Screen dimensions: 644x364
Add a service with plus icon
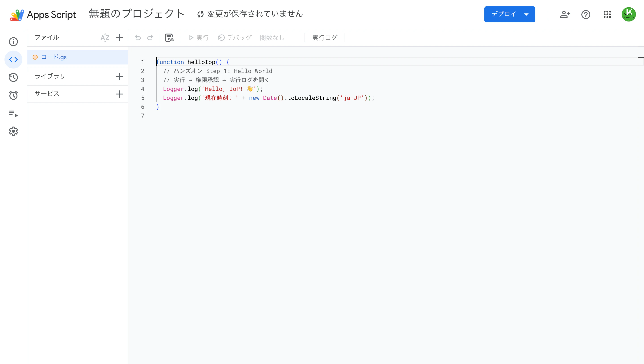(x=119, y=94)
